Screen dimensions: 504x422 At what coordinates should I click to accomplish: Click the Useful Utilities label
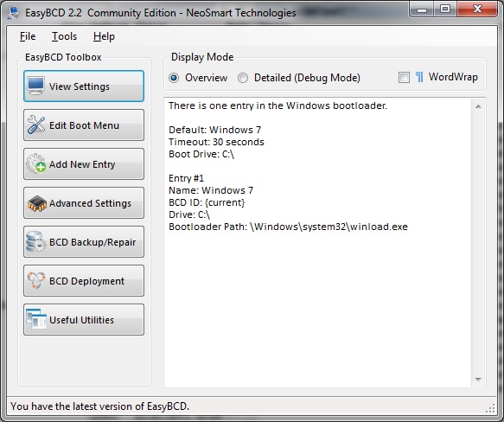point(81,320)
